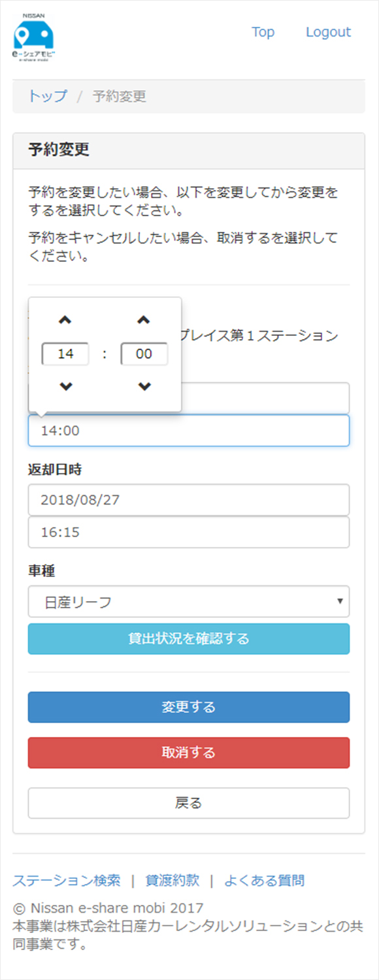Click the 貸出状況を確認する button
This screenshot has height=980, width=379.
[x=189, y=639]
